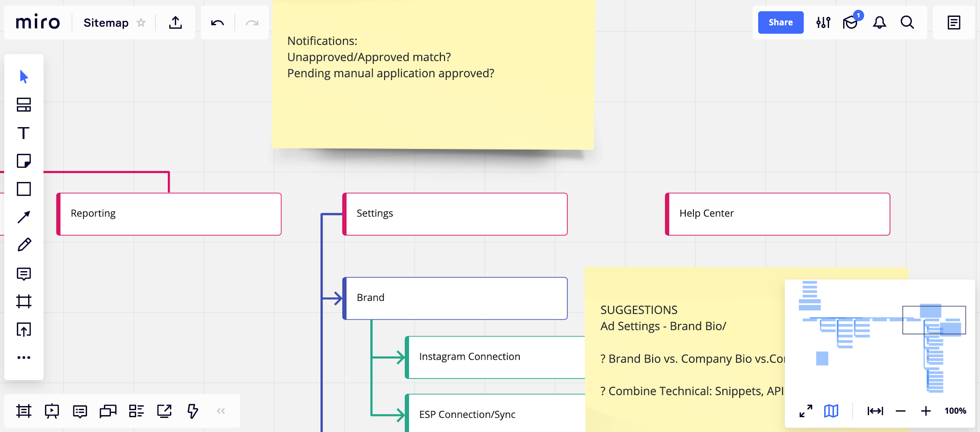
Task: Open the shapes tool
Action: (x=24, y=189)
